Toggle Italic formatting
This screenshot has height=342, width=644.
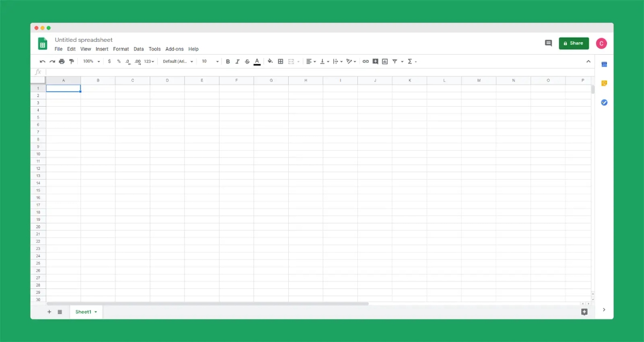point(237,62)
